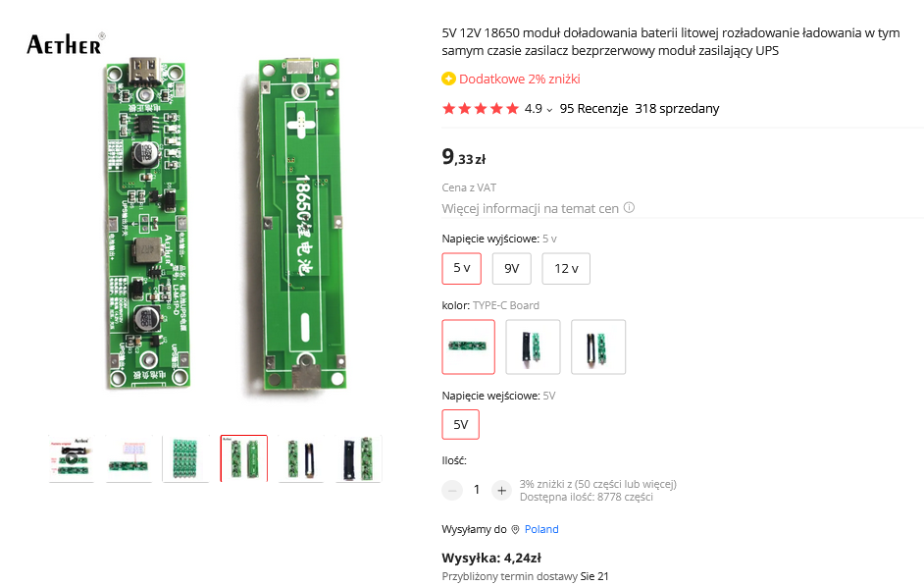The width and height of the screenshot is (924, 586).
Task: Select the 5V input voltage option
Action: (x=461, y=425)
